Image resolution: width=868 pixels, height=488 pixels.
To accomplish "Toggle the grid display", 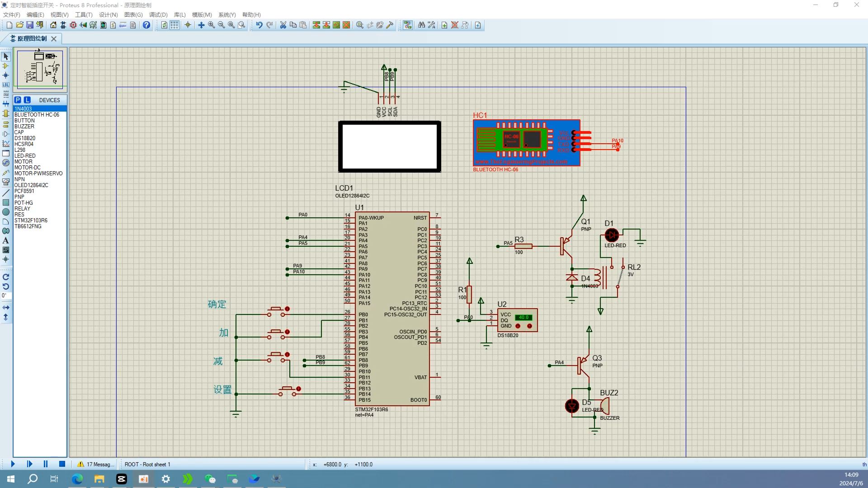I will (x=174, y=25).
